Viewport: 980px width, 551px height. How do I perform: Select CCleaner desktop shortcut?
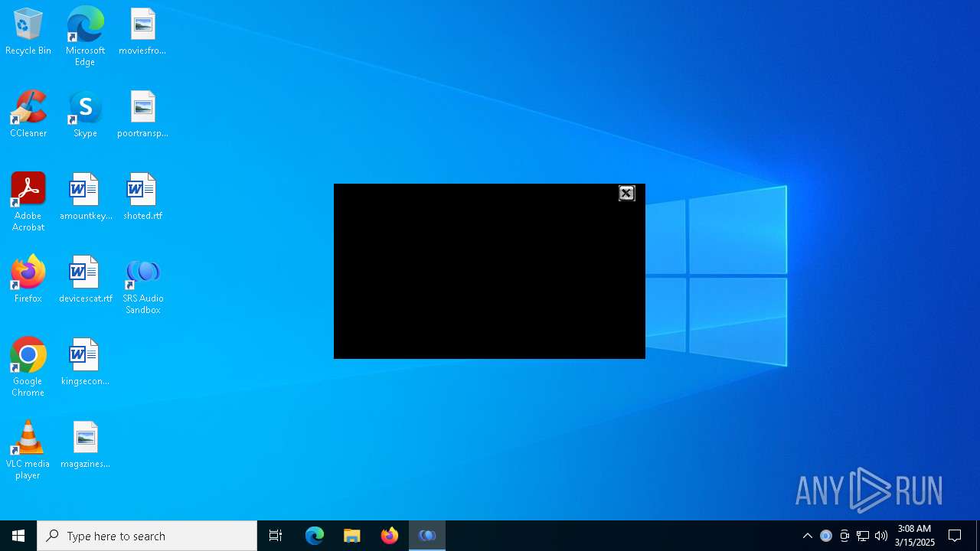pos(28,115)
